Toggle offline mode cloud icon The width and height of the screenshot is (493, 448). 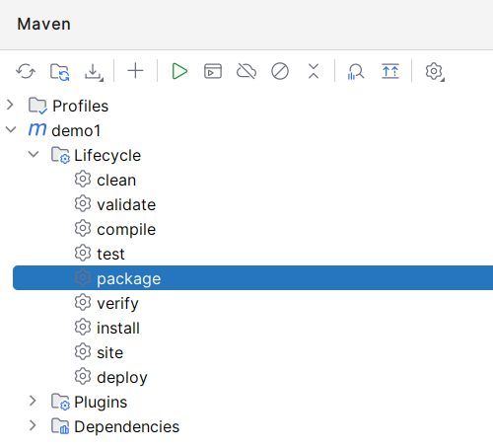point(246,71)
